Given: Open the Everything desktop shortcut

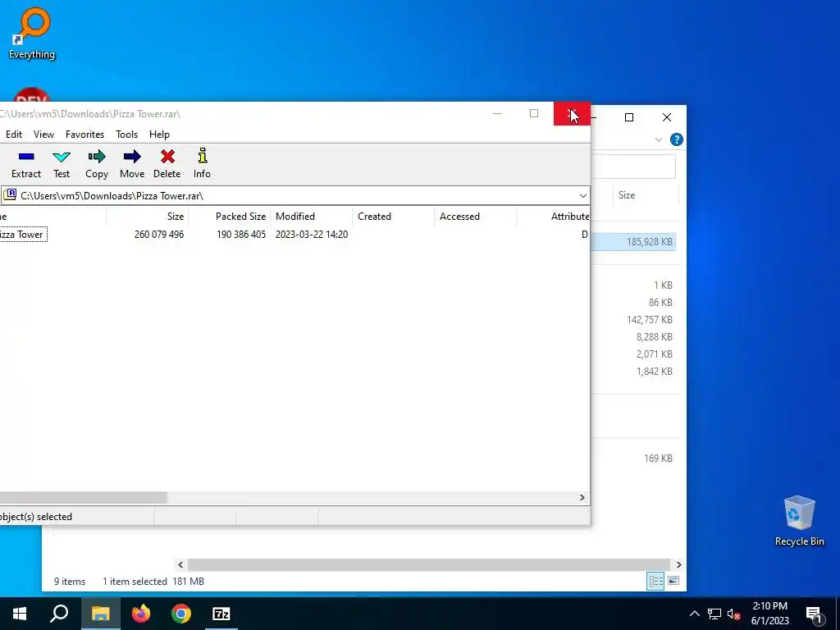Looking at the screenshot, I should pos(32,33).
